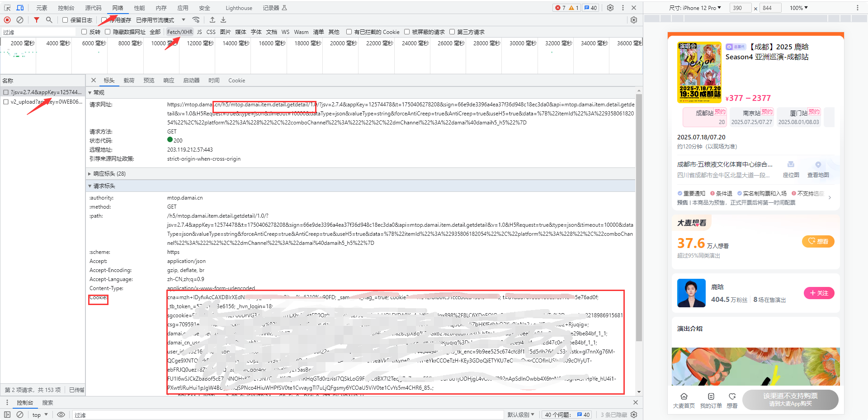This screenshot has width=868, height=420.
Task: Select the inspect element picker icon
Action: tap(7, 8)
